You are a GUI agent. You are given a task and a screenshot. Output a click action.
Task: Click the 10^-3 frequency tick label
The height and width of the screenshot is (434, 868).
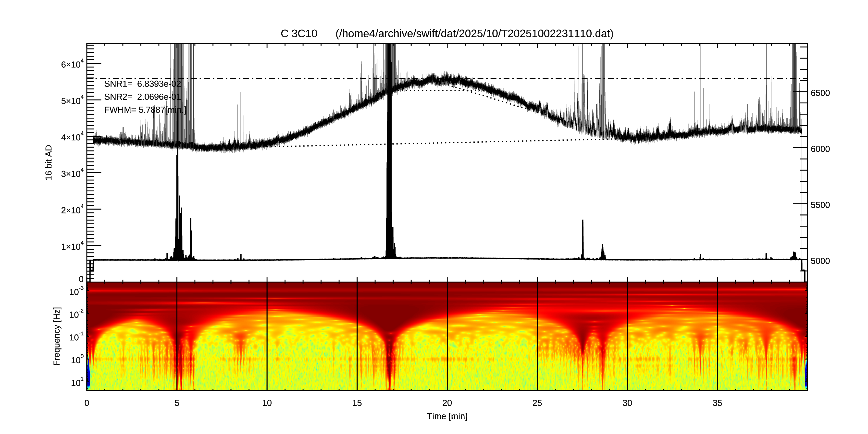76,292
